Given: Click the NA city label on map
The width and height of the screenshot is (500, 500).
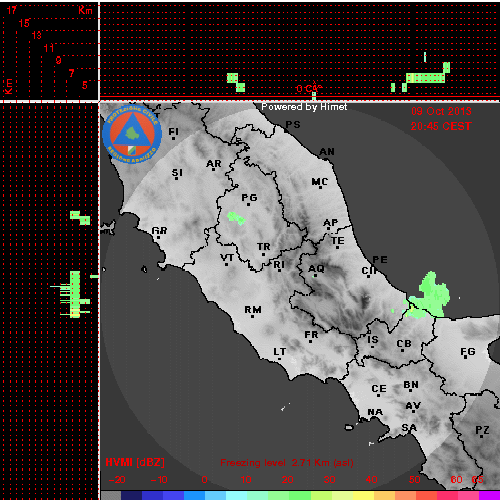Looking at the screenshot, I should coord(375,412).
